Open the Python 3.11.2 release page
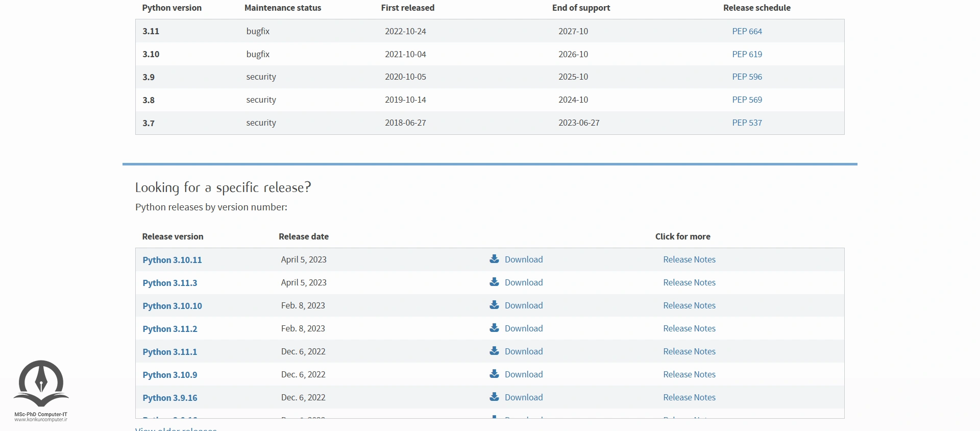 point(170,329)
